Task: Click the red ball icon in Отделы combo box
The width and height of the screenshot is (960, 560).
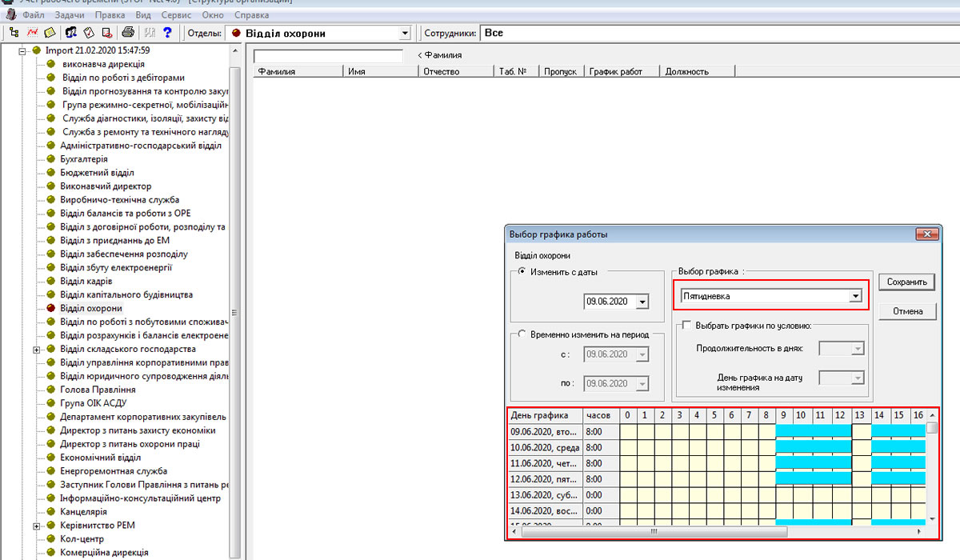Action: pos(236,34)
